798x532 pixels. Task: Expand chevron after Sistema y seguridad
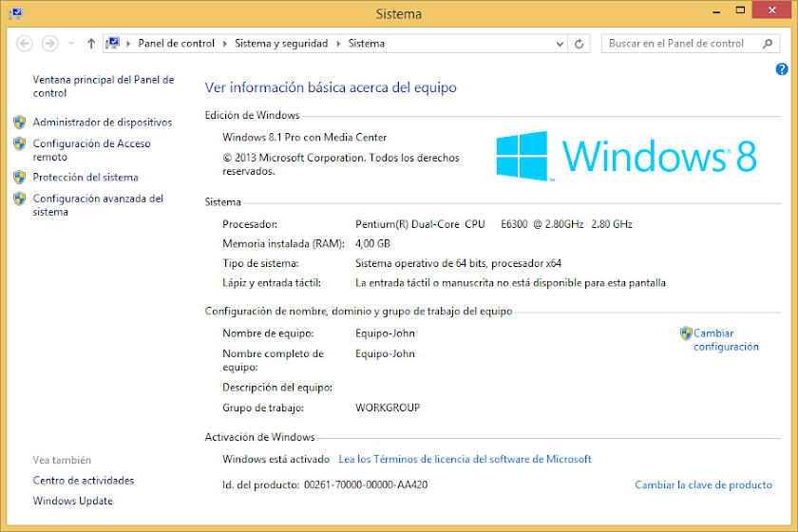point(338,44)
